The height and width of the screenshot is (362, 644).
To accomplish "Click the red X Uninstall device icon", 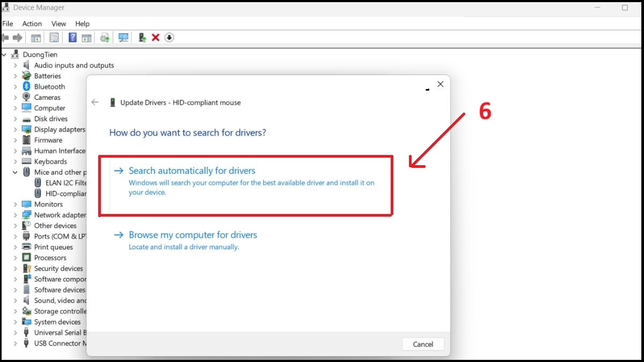I will coord(156,38).
